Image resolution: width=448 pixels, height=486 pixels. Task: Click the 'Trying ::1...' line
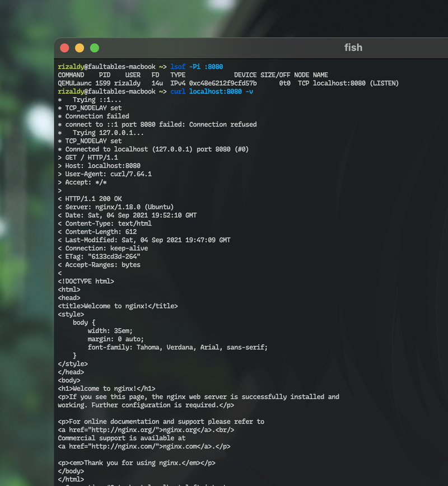click(90, 100)
